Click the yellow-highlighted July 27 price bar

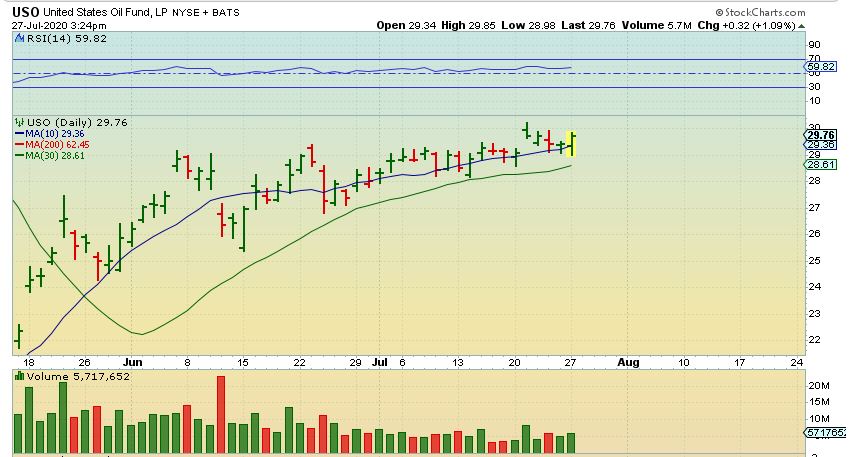coord(571,144)
